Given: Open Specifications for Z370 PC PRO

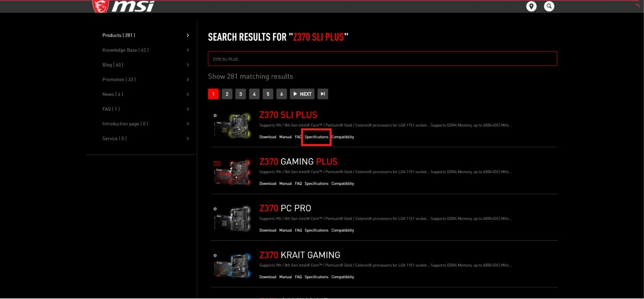Looking at the screenshot, I should click(x=316, y=231).
